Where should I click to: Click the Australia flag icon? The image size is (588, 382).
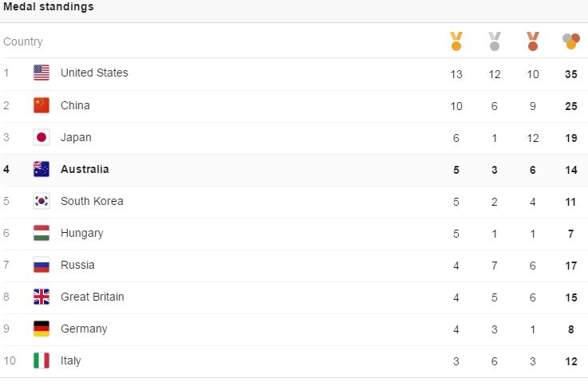point(41,169)
